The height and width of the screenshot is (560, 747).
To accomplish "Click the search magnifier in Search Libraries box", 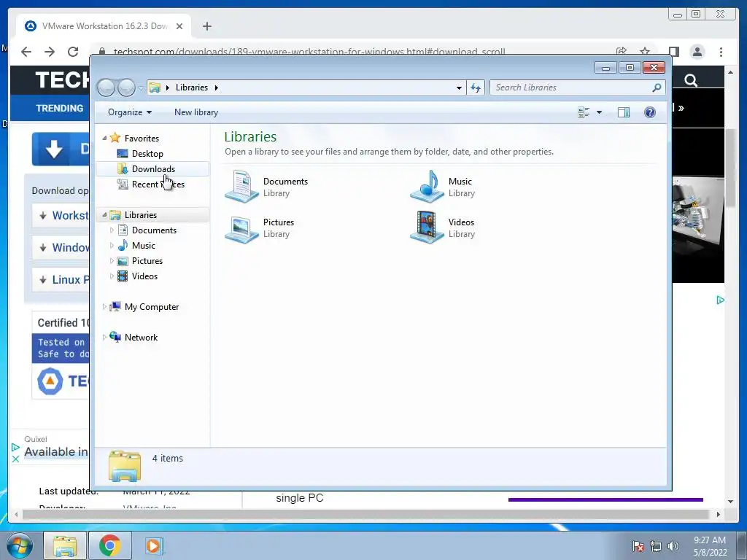I will tap(657, 87).
